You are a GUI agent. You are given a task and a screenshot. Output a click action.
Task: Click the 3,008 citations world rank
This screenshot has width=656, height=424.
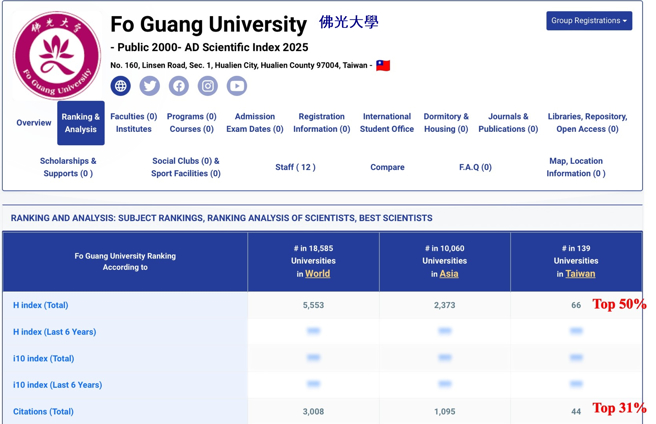313,412
